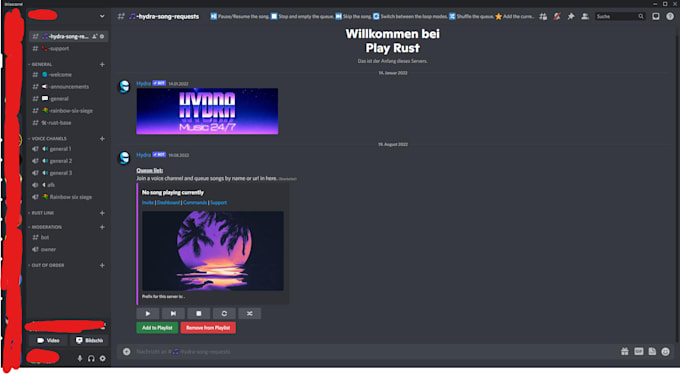
Task: Click the green Add to Playlist button
Action: (x=157, y=328)
